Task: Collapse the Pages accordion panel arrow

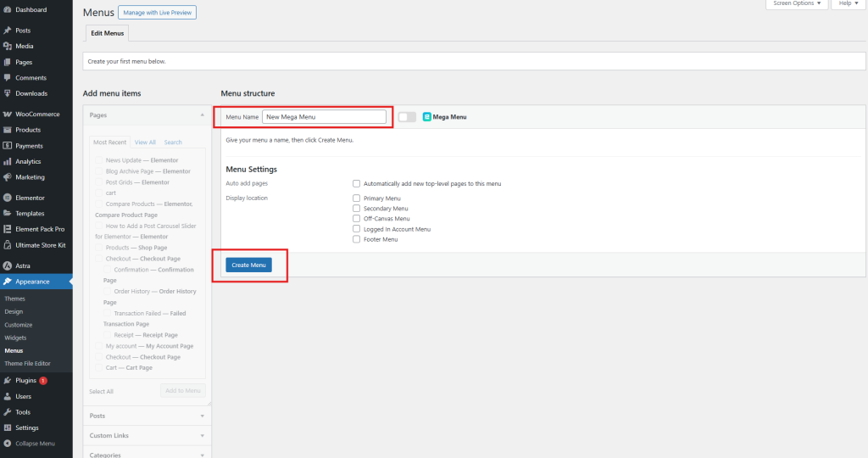Action: (202, 115)
